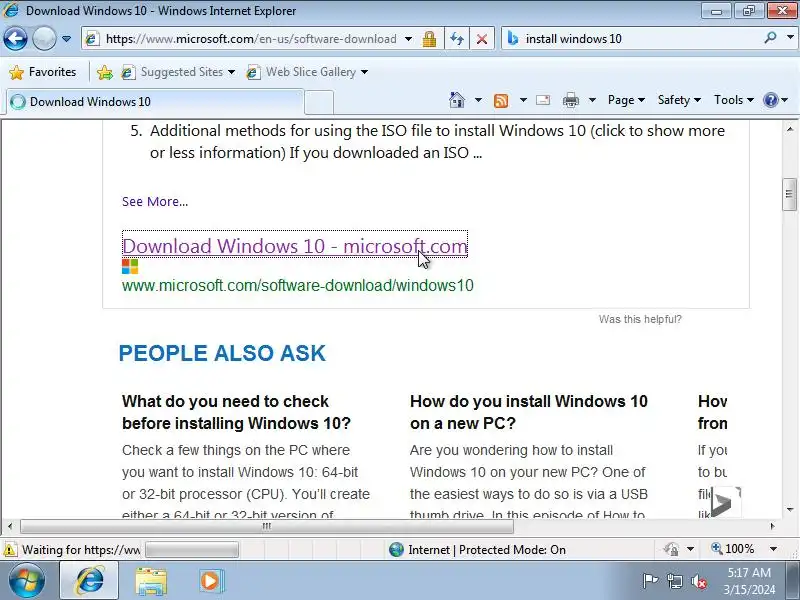The width and height of the screenshot is (800, 600).
Task: Open the Tools menu
Action: coord(733,100)
